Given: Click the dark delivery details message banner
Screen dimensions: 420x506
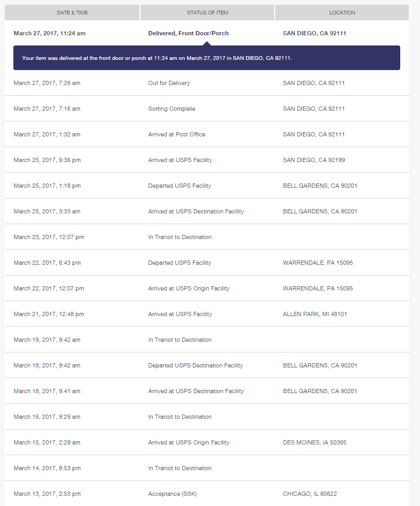Looking at the screenshot, I should tap(206, 58).
